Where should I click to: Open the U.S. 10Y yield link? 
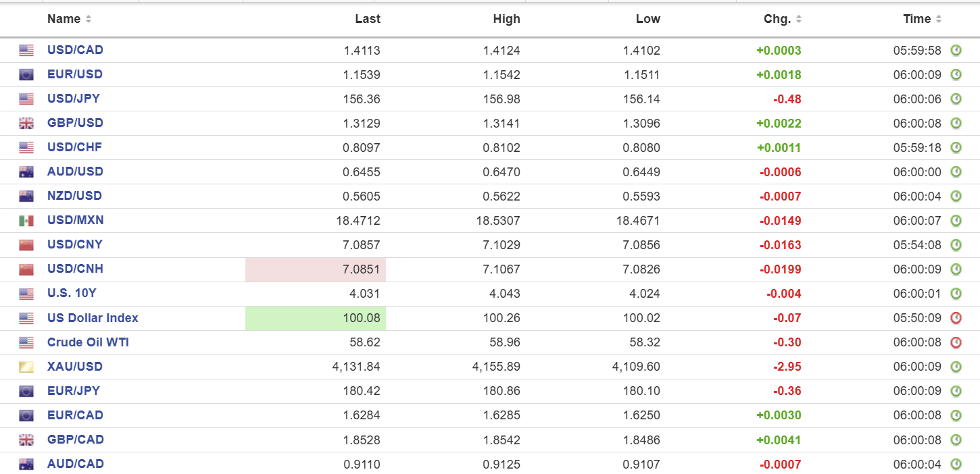(72, 294)
